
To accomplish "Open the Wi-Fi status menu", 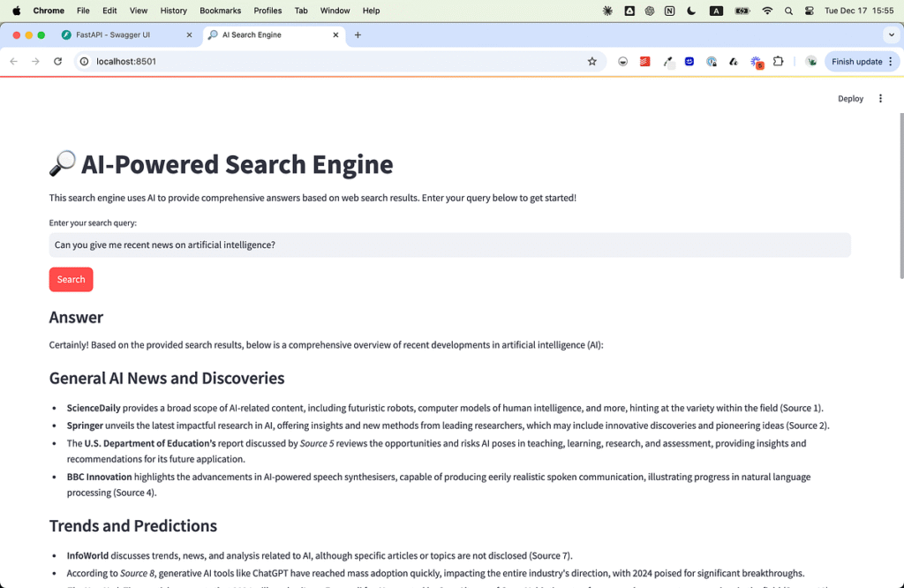I will point(767,11).
